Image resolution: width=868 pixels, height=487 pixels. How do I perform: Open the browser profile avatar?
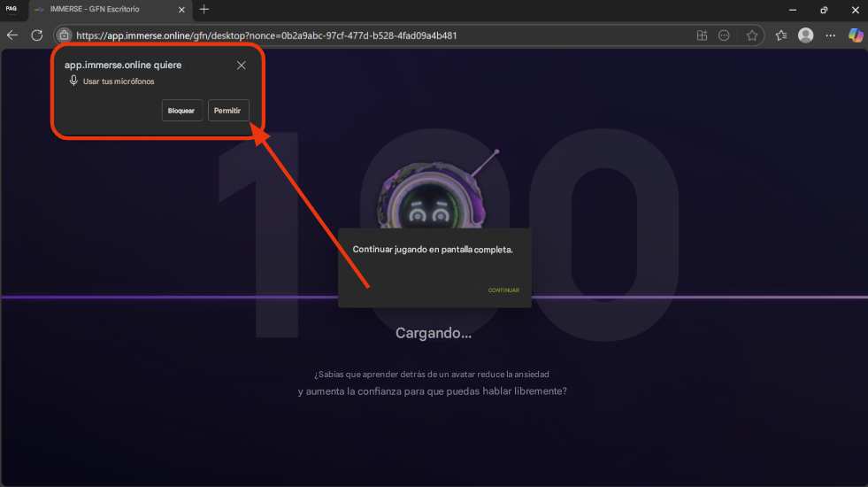pyautogui.click(x=805, y=35)
